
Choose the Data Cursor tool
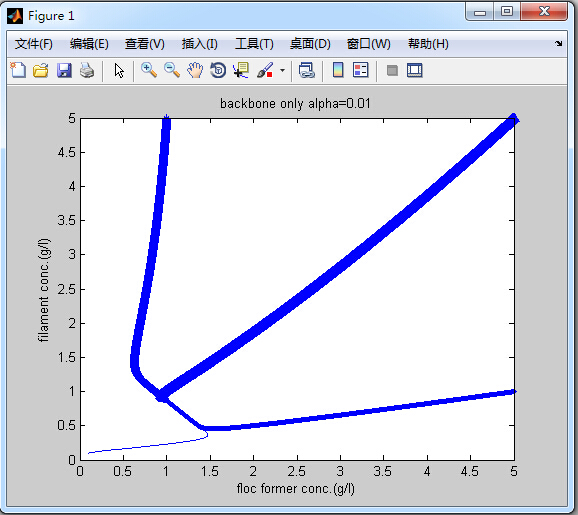tap(241, 70)
